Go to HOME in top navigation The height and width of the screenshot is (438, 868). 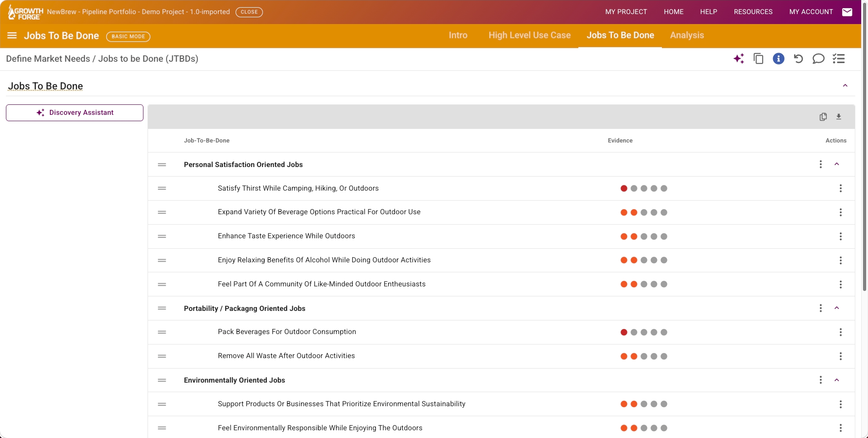tap(674, 12)
